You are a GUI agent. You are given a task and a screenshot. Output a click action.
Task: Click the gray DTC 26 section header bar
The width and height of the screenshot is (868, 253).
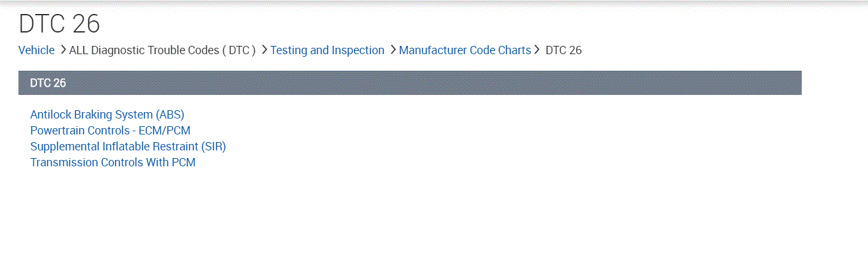point(410,83)
